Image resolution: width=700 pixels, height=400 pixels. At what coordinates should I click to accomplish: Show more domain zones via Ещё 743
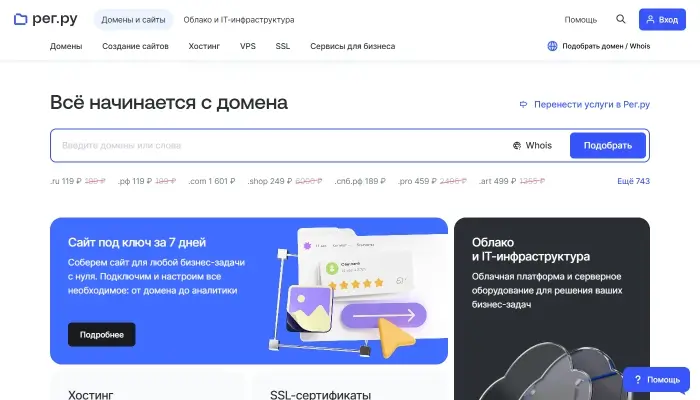633,181
